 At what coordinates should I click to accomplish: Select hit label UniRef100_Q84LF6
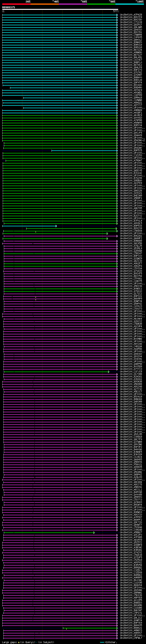(131, 67)
